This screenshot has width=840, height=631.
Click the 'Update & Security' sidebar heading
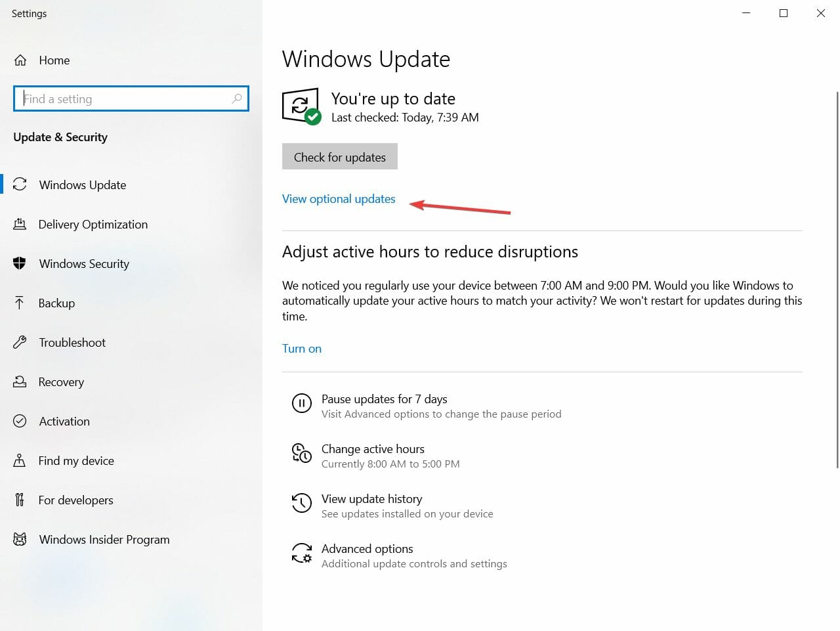click(60, 137)
